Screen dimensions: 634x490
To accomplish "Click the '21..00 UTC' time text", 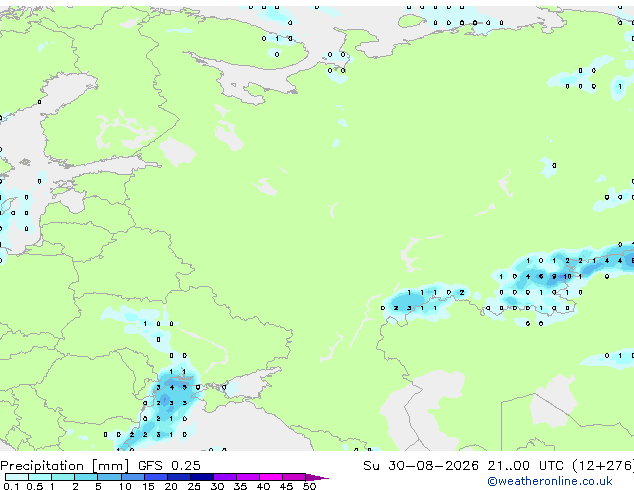I will 525,466.
